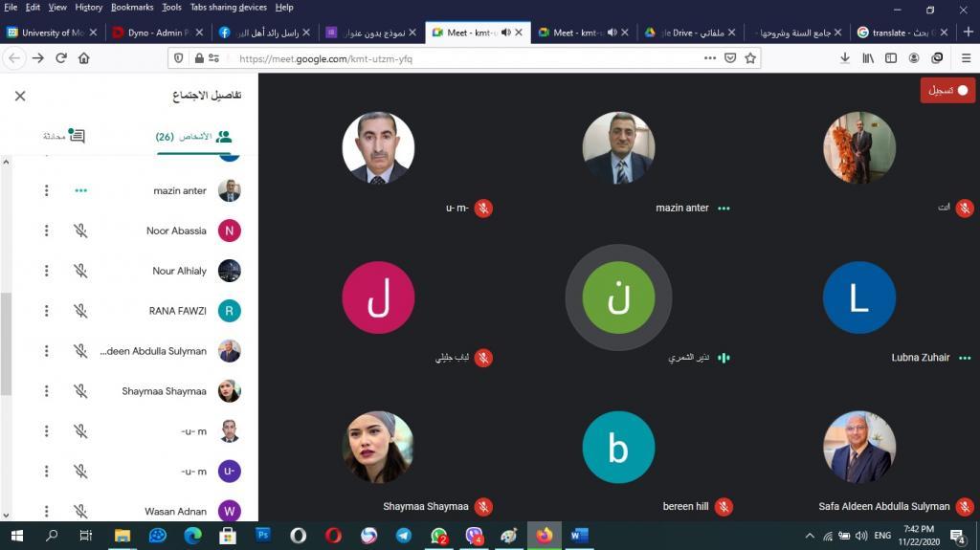Reload the current page

[61, 58]
